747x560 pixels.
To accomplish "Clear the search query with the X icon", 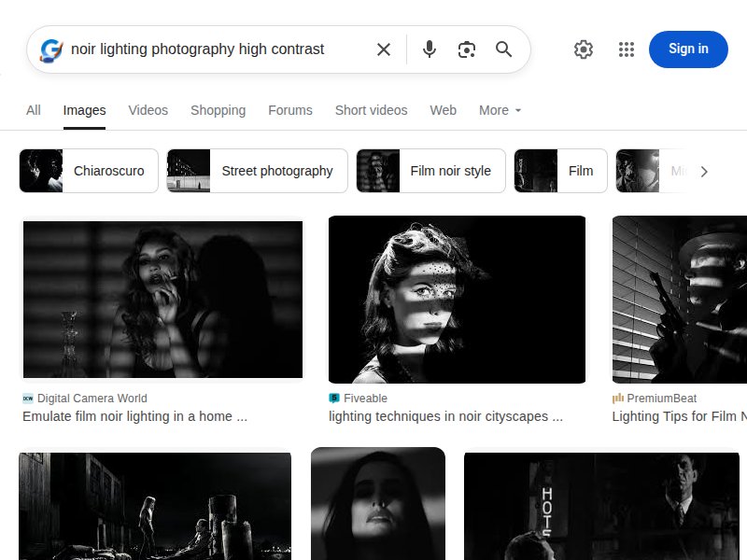I will [383, 49].
